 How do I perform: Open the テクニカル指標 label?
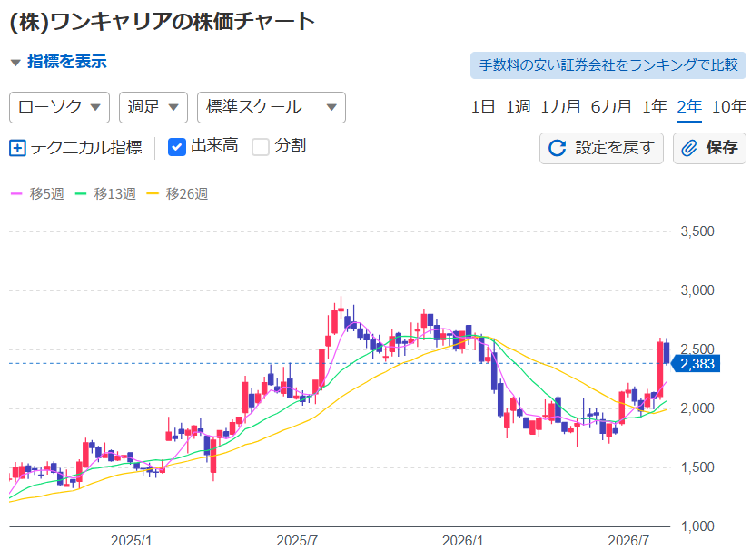tap(86, 147)
